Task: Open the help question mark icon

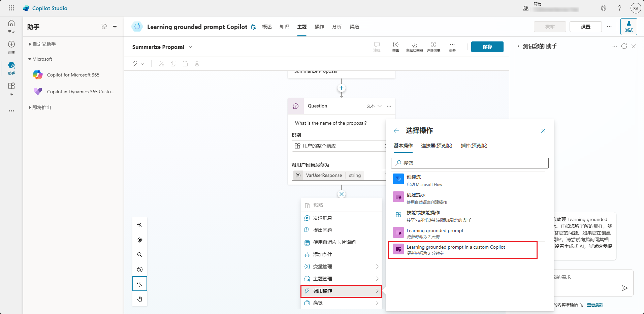Action: point(619,8)
